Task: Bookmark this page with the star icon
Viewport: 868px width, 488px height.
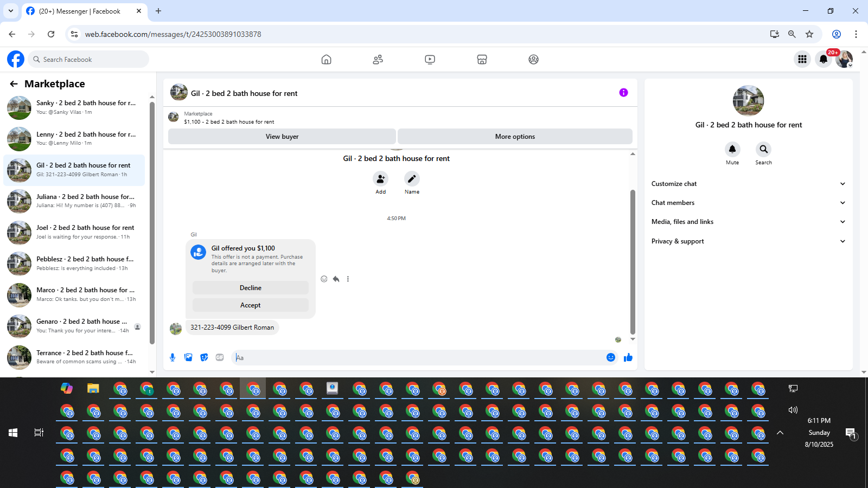Action: pyautogui.click(x=809, y=34)
